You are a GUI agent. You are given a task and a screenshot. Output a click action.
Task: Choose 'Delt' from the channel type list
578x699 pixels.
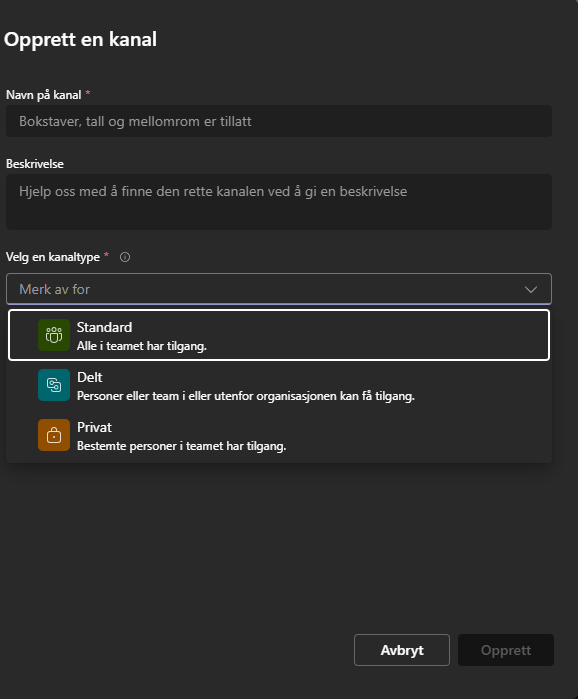[279, 385]
